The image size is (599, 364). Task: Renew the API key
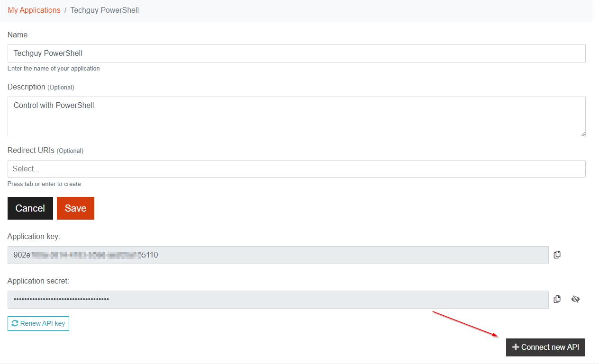pos(38,323)
